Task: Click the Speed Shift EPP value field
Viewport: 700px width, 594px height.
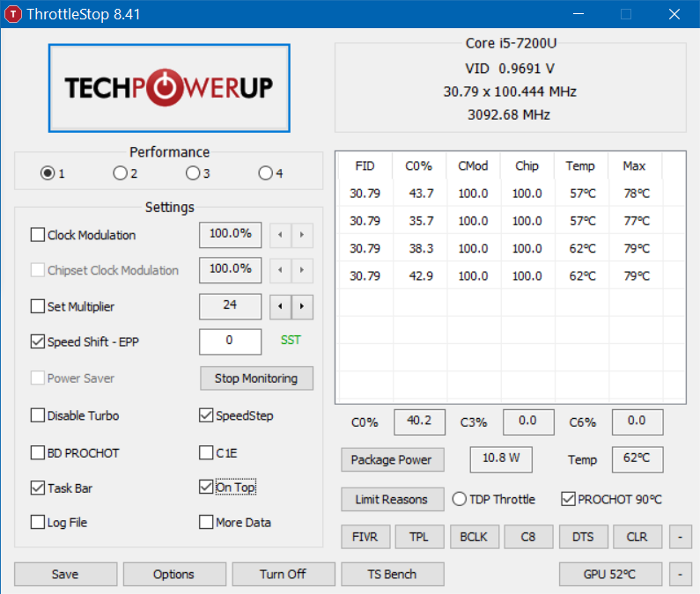Action: click(231, 341)
